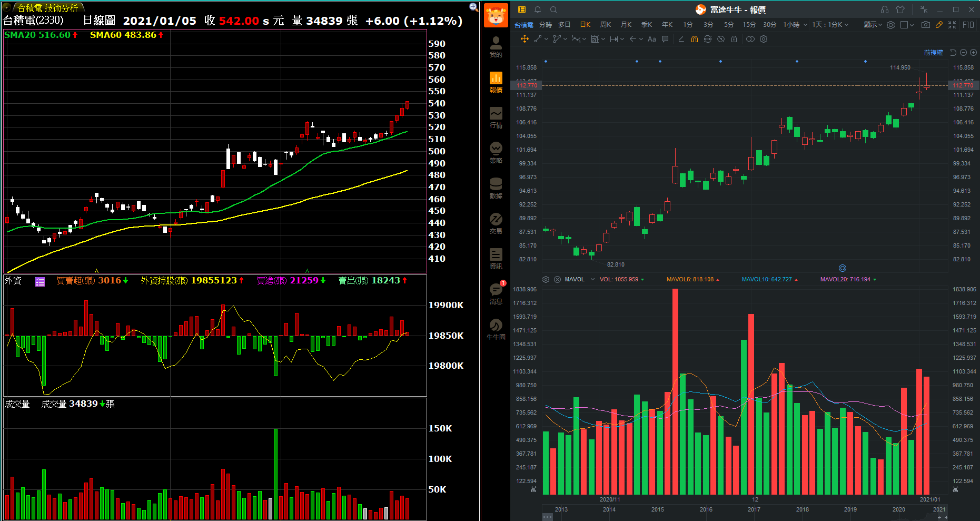Open chart settings gear in top toolbar

[x=890, y=25]
